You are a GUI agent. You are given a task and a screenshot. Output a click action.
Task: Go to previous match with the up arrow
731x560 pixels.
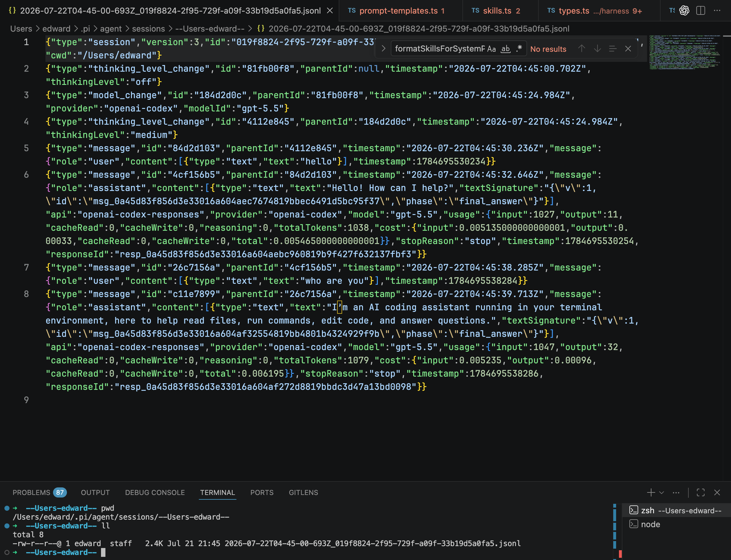tap(582, 49)
